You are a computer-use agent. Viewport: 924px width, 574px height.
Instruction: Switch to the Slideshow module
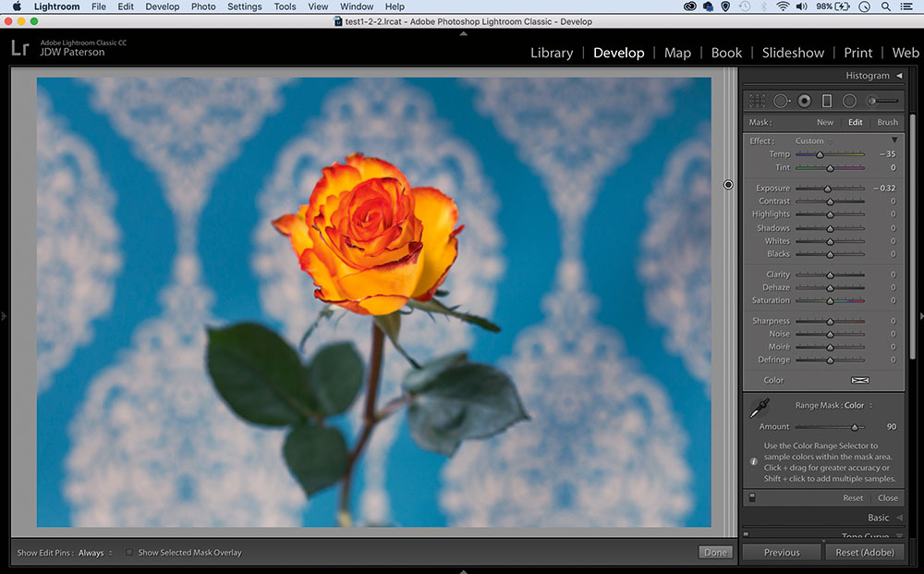(x=793, y=53)
